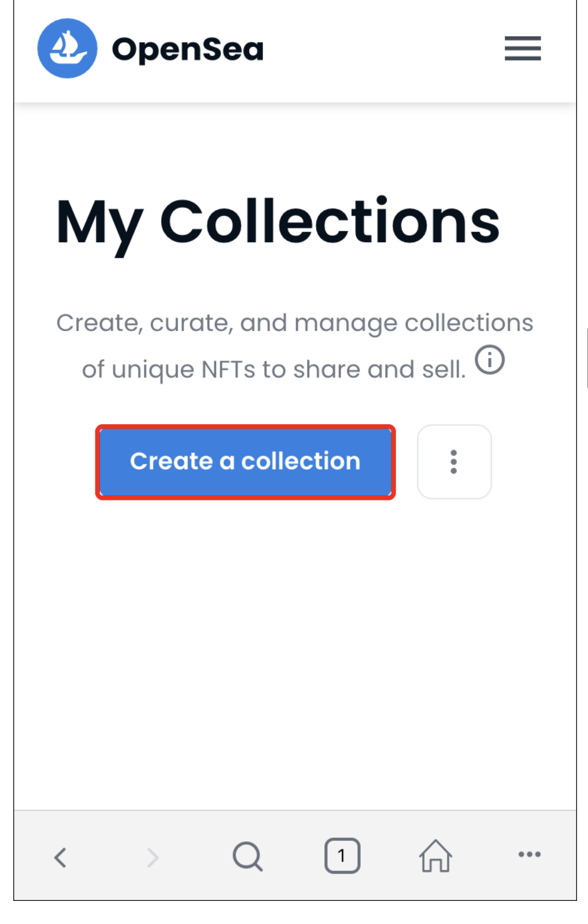The height and width of the screenshot is (924, 588).
Task: Click the browser forward arrow
Action: pyautogui.click(x=153, y=857)
